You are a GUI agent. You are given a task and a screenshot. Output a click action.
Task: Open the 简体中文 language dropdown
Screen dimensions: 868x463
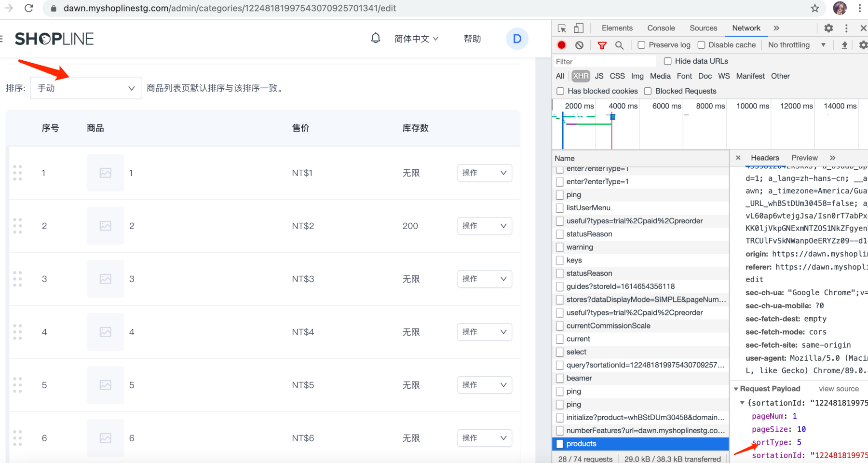point(416,39)
